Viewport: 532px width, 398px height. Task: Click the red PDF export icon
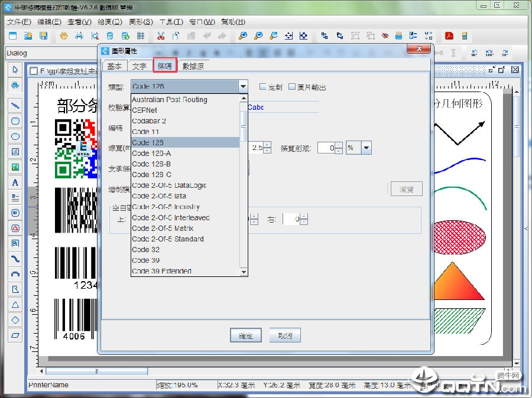point(449,36)
